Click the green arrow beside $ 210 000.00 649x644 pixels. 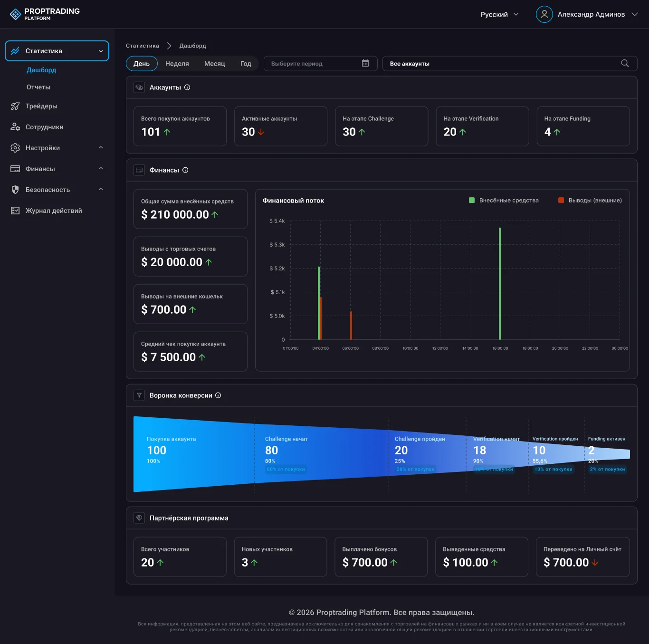[x=215, y=215]
